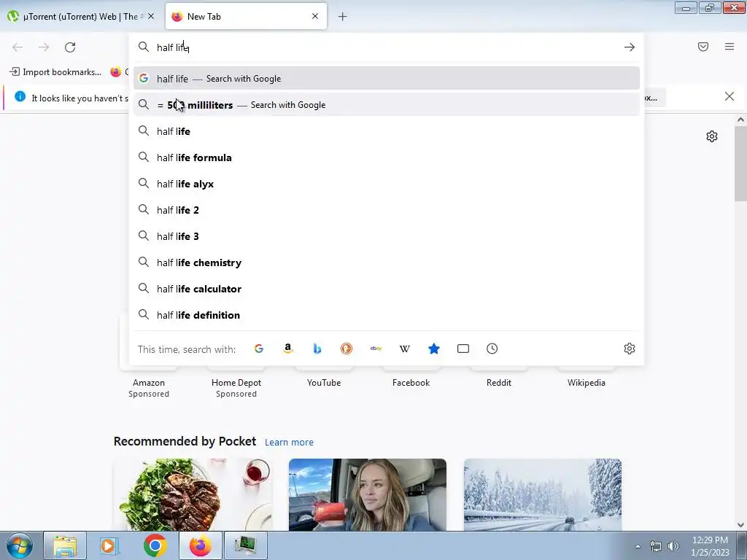Reload the current page

pyautogui.click(x=70, y=47)
